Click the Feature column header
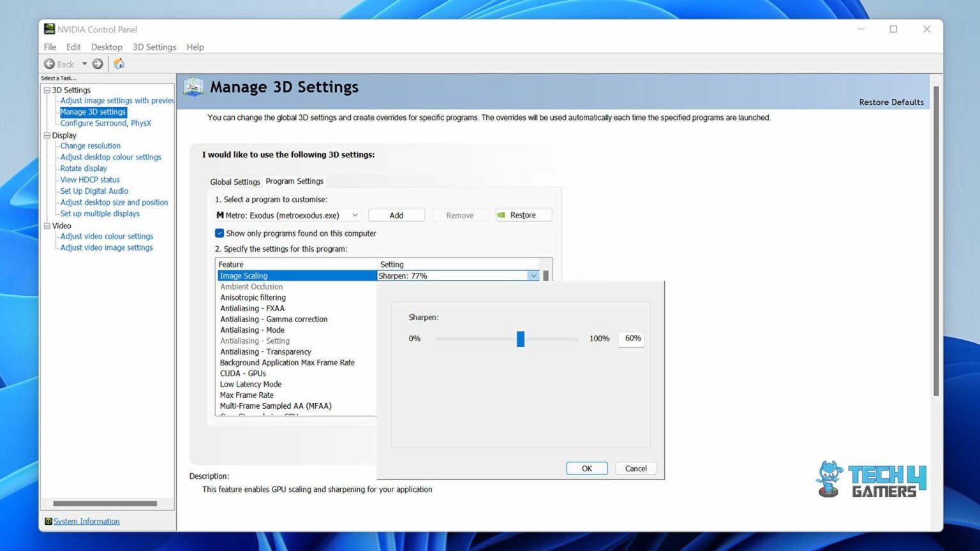 tap(296, 265)
